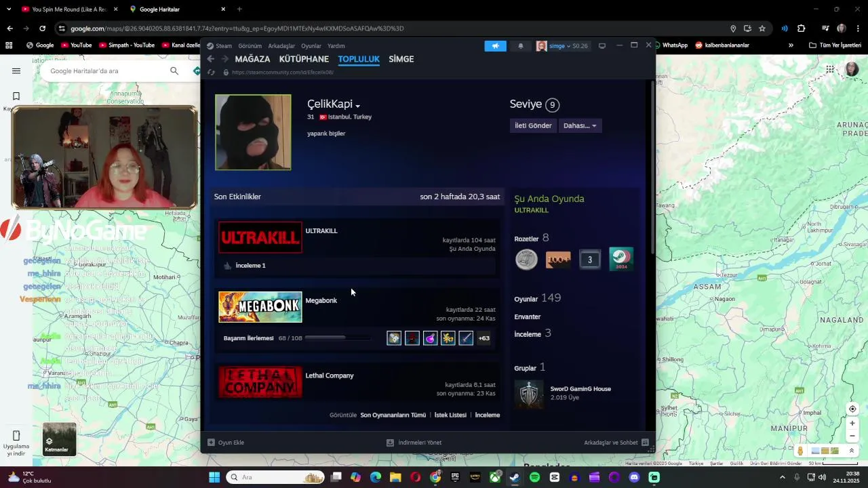
Task: Switch to TOPLULUK tab
Action: pos(359,59)
